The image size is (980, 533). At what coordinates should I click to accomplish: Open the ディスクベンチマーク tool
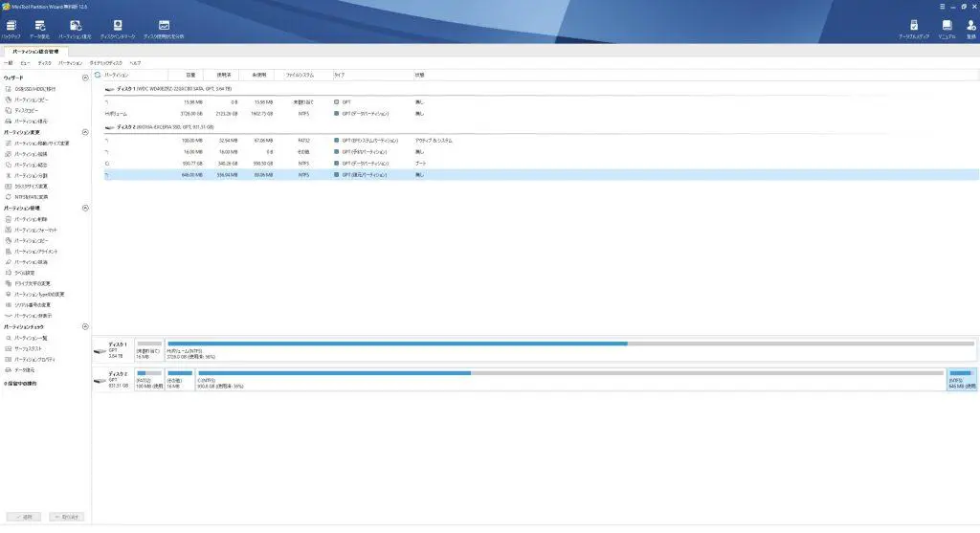coord(117,28)
